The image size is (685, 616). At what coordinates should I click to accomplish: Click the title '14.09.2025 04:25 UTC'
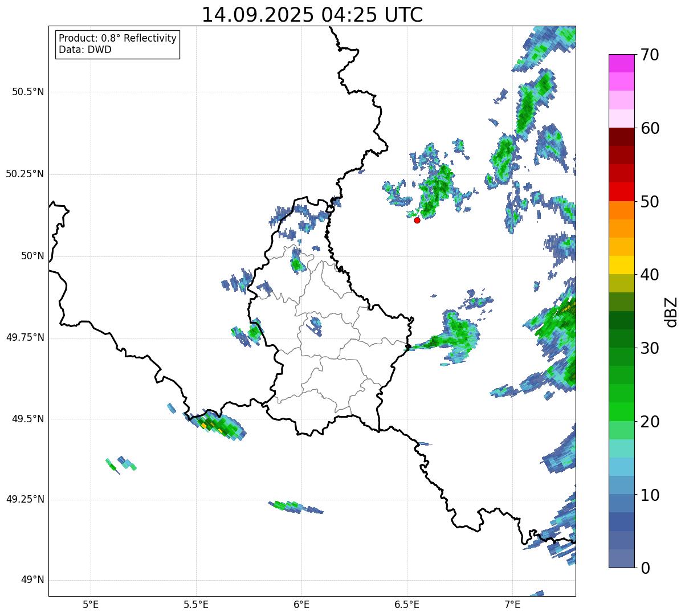click(x=312, y=15)
